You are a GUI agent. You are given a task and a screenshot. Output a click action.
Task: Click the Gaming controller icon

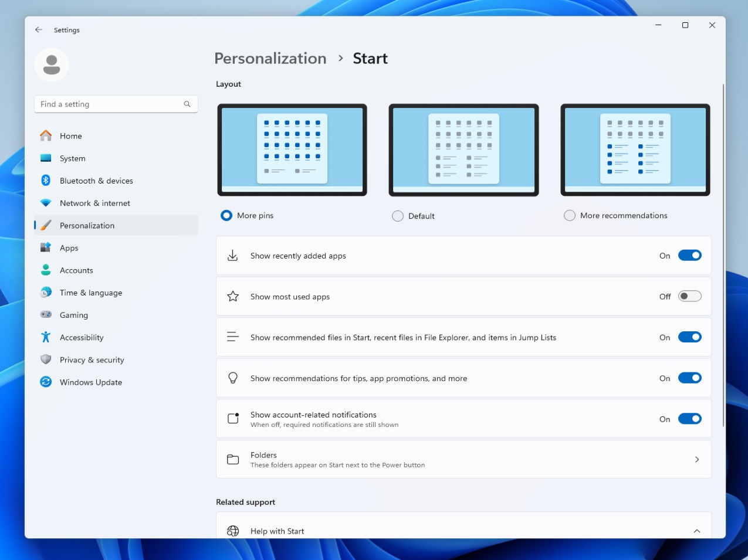pyautogui.click(x=46, y=315)
